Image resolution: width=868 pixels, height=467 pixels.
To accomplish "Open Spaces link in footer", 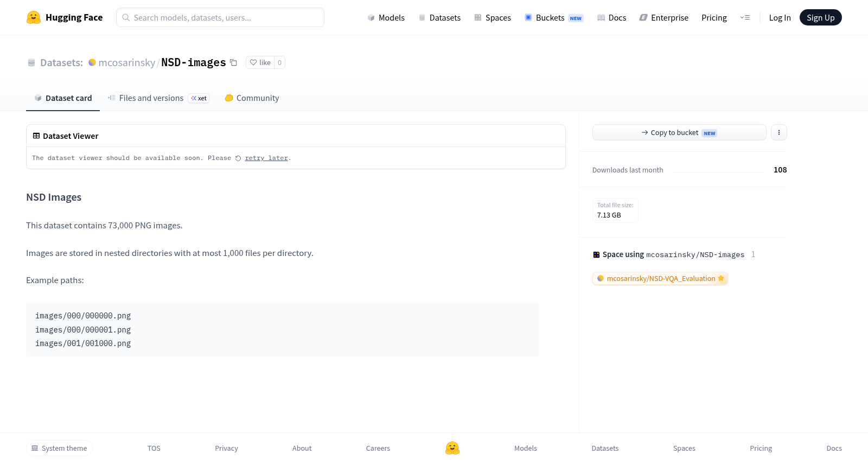I will [x=684, y=448].
